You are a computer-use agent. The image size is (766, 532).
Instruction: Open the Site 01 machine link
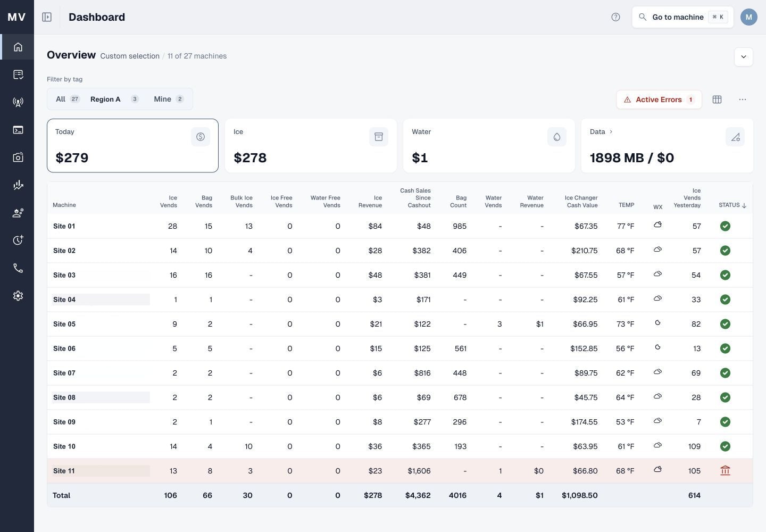[64, 226]
